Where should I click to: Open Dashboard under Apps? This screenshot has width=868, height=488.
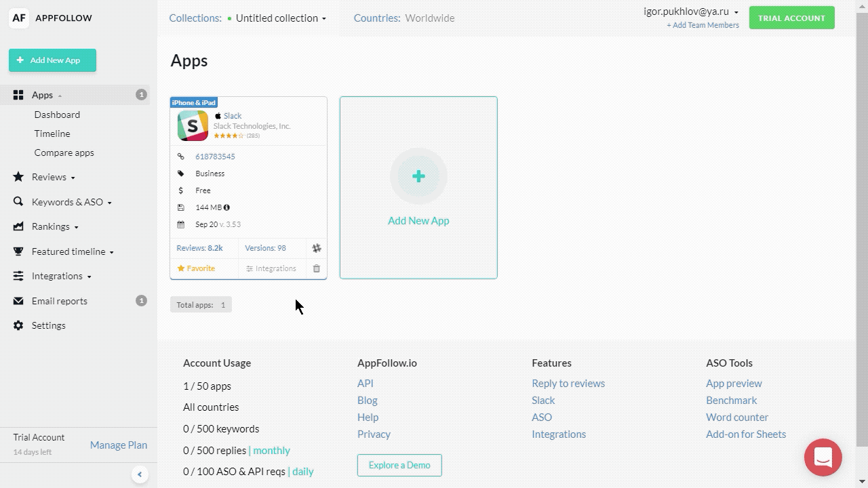57,115
